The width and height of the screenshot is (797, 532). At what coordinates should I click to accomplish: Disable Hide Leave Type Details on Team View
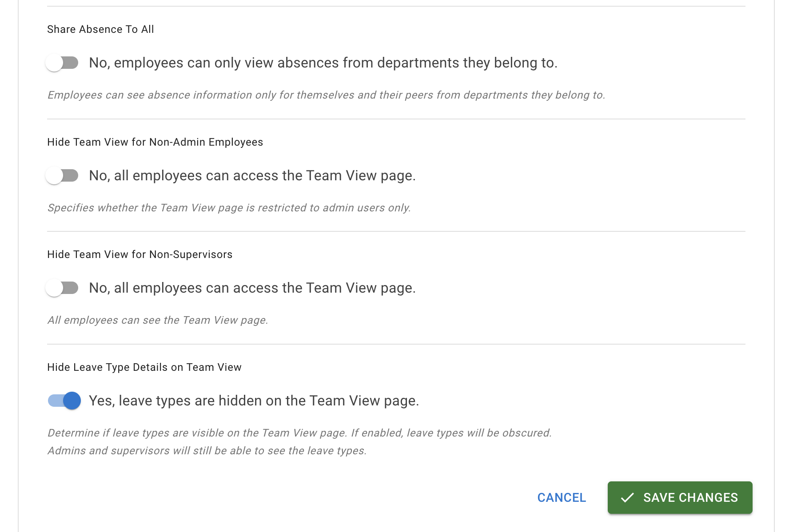pyautogui.click(x=63, y=401)
